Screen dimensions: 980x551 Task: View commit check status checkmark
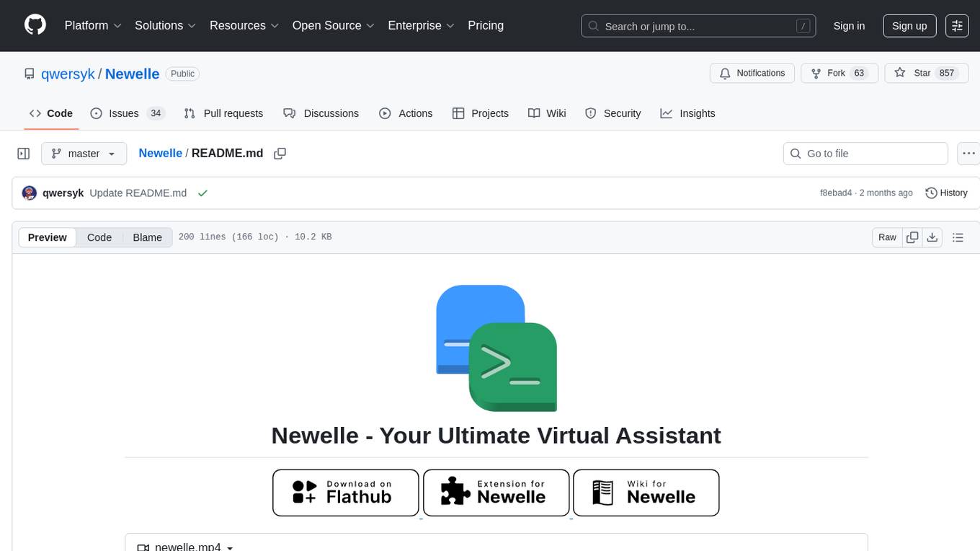[202, 193]
